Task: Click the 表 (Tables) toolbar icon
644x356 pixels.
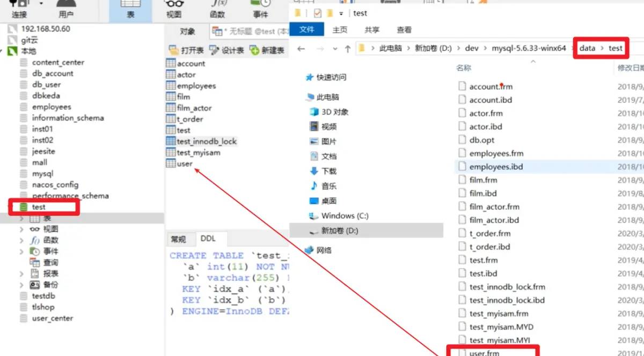Action: pyautogui.click(x=130, y=9)
